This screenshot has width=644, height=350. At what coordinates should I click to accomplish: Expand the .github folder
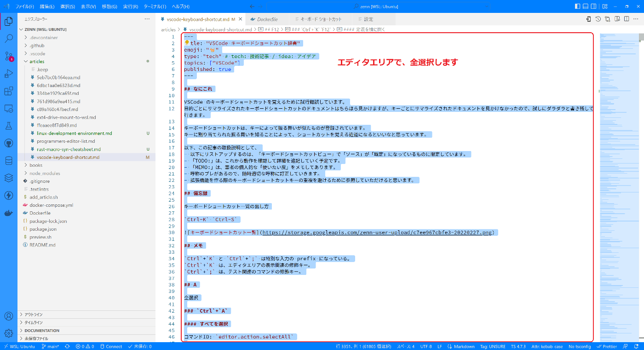(x=86, y=46)
